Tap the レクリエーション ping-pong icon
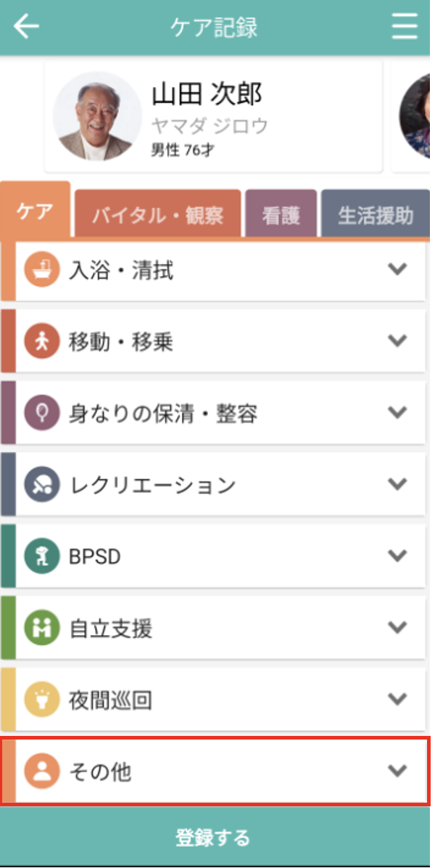The height and width of the screenshot is (868, 435). pos(41,485)
